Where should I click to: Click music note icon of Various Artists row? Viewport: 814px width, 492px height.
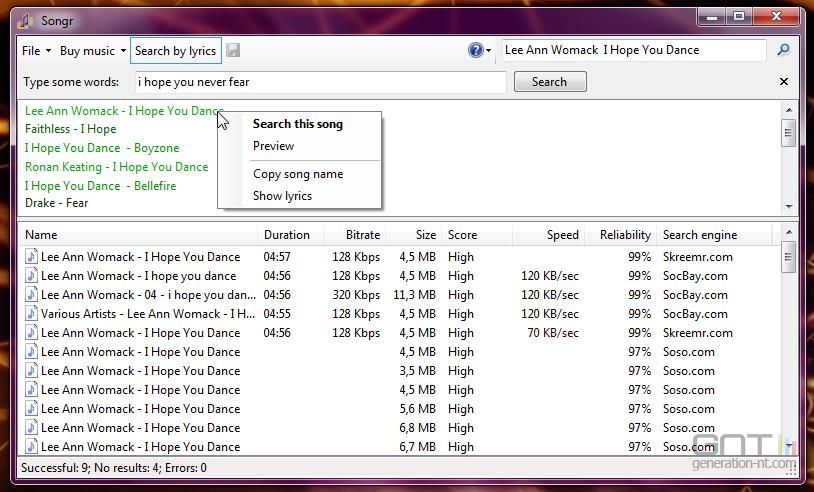31,313
